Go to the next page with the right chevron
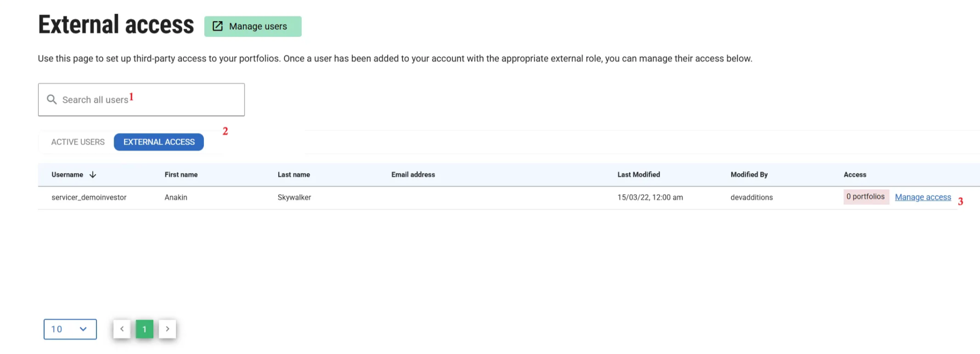 click(x=168, y=329)
